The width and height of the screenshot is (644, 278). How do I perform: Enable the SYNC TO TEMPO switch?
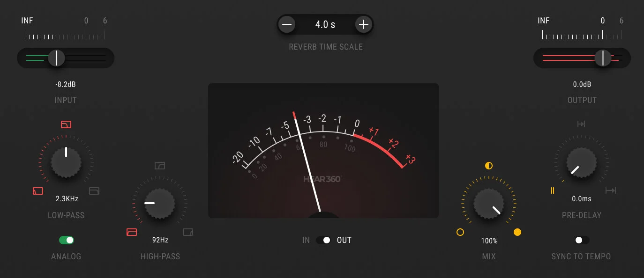pyautogui.click(x=582, y=240)
